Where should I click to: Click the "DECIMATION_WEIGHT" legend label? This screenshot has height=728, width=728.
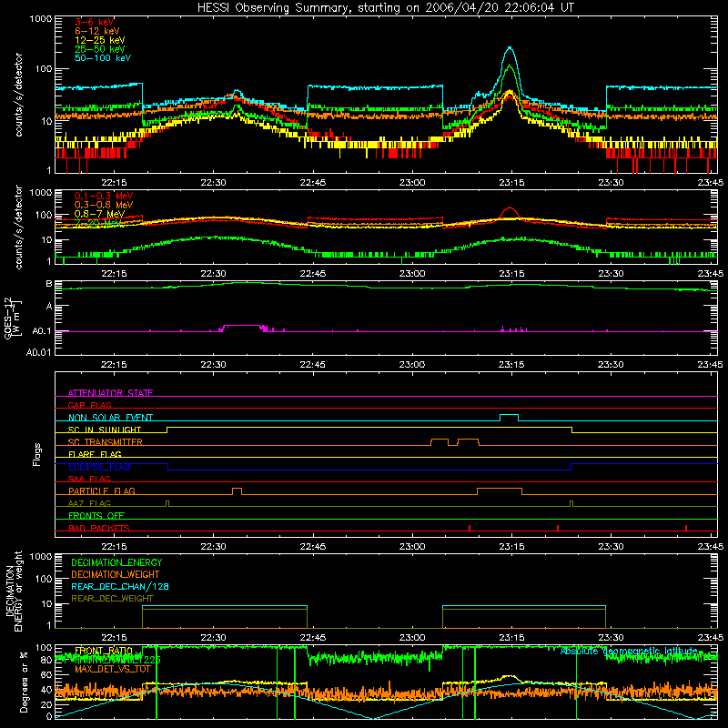116,574
